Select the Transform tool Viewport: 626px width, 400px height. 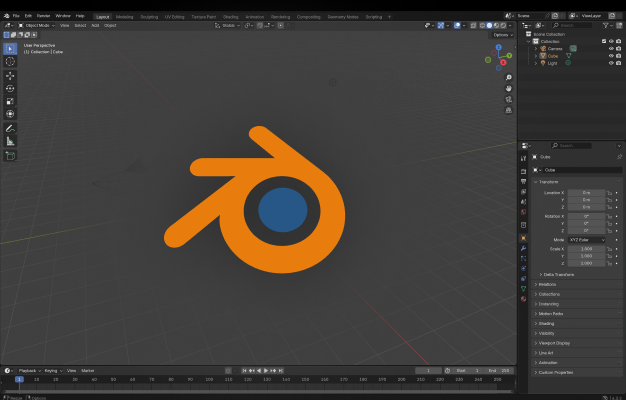(x=10, y=114)
